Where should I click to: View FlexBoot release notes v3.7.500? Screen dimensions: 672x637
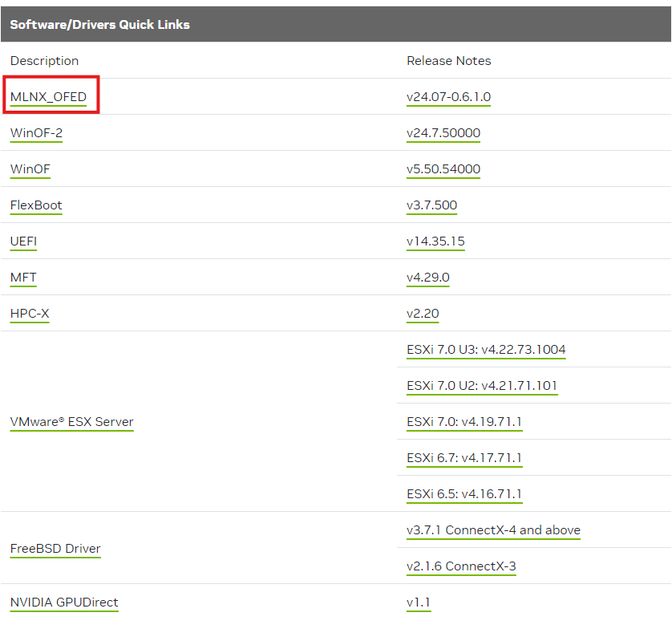(x=431, y=205)
